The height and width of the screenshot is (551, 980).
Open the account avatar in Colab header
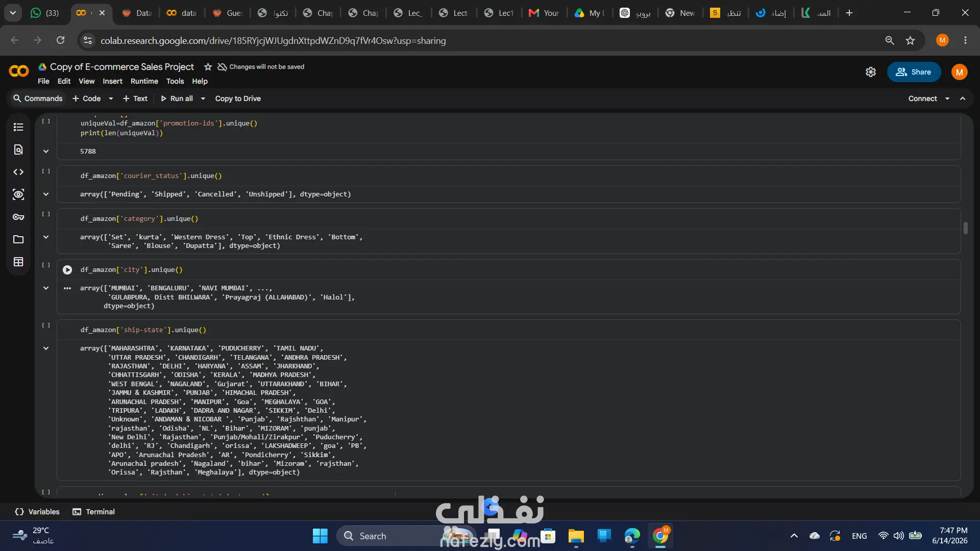(960, 72)
